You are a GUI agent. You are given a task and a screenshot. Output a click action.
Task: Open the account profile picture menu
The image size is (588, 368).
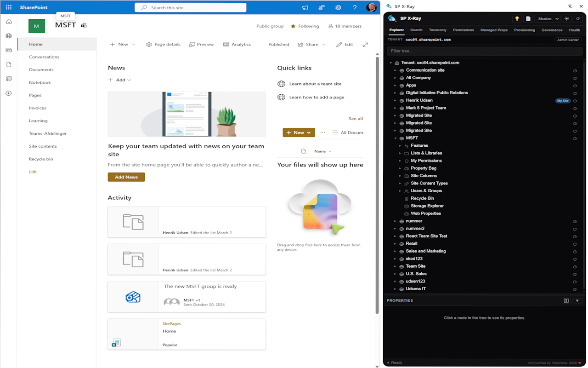click(371, 7)
